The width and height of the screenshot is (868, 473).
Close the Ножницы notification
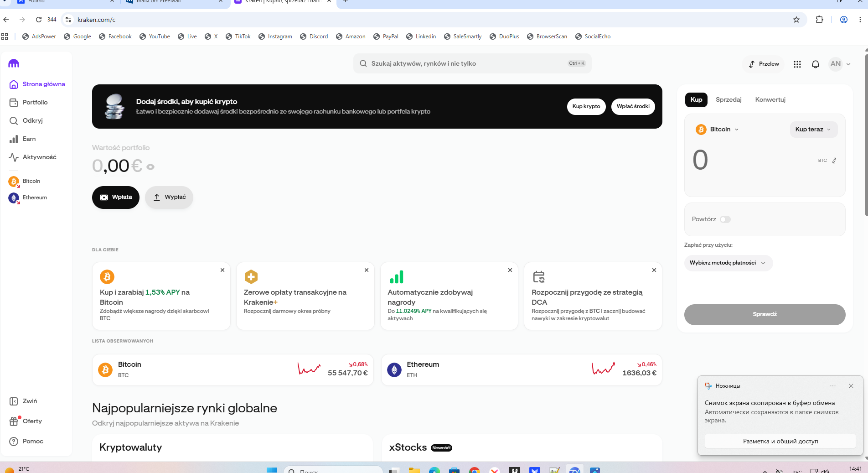point(851,386)
